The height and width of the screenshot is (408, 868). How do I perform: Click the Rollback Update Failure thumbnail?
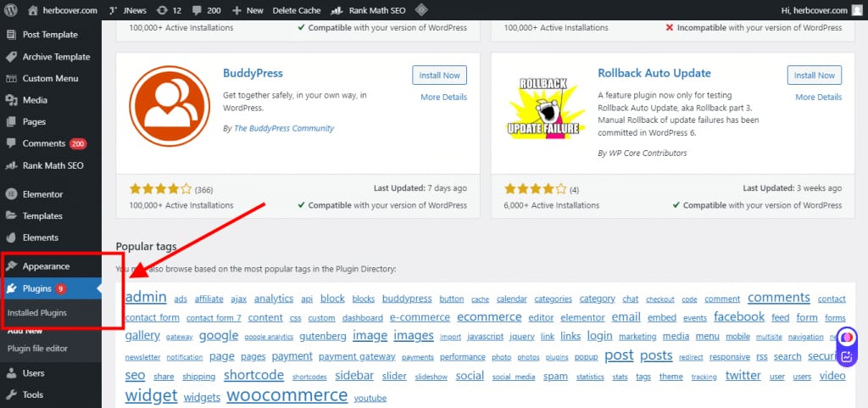(544, 106)
